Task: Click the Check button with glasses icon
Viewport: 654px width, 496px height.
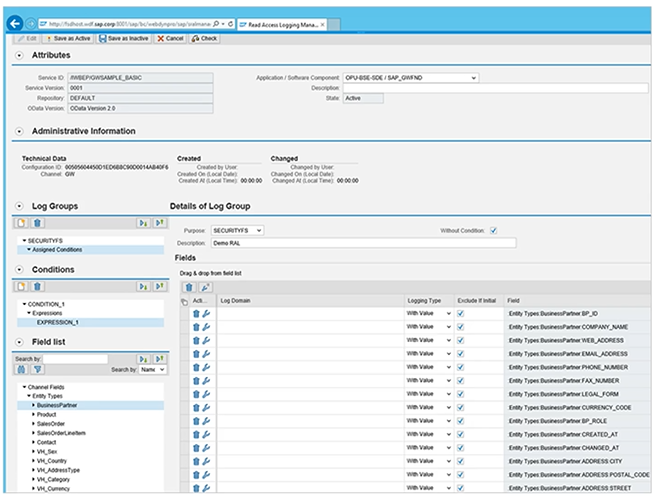Action: tap(203, 38)
